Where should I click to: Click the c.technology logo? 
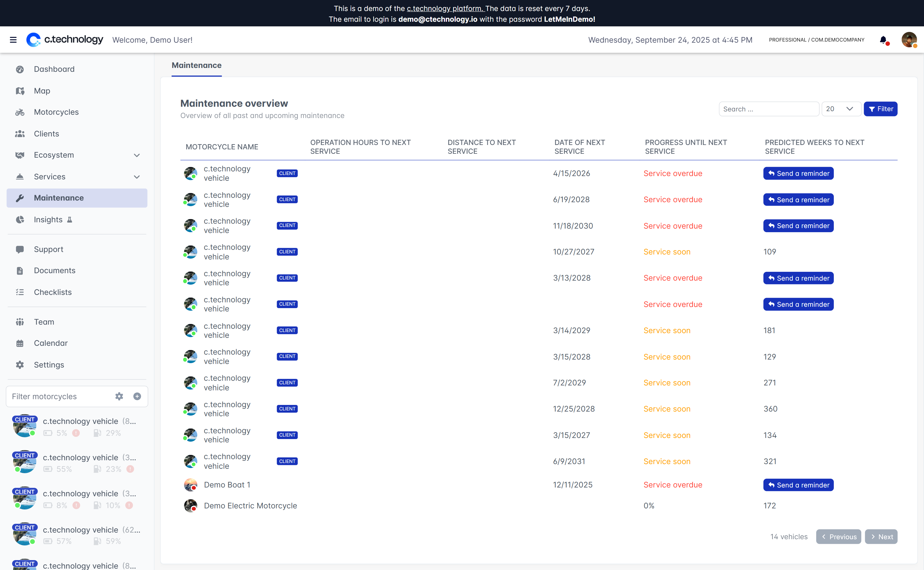pos(64,40)
